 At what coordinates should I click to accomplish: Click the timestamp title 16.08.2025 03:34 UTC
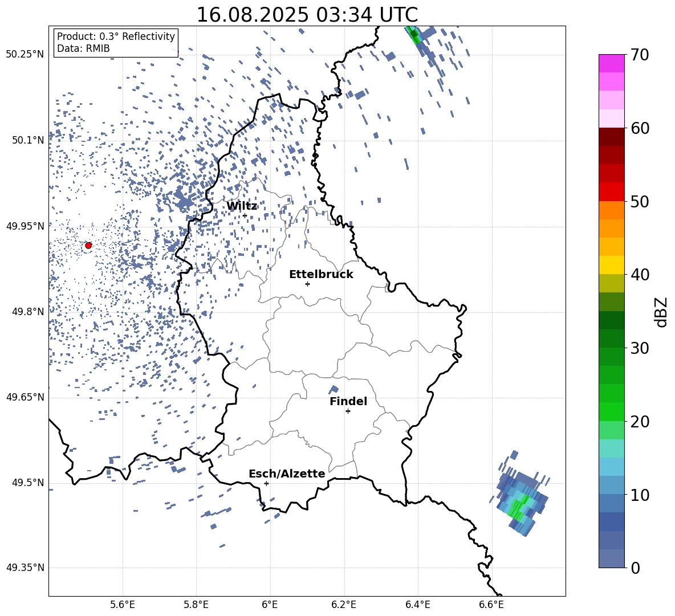(x=307, y=15)
